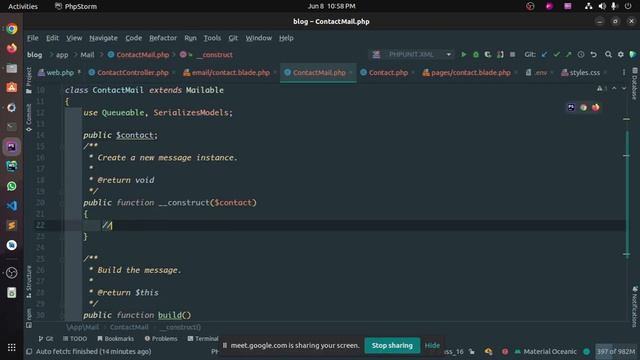Rollback changes with undo arrow icon
This screenshot has height=360, width=640.
tap(593, 54)
